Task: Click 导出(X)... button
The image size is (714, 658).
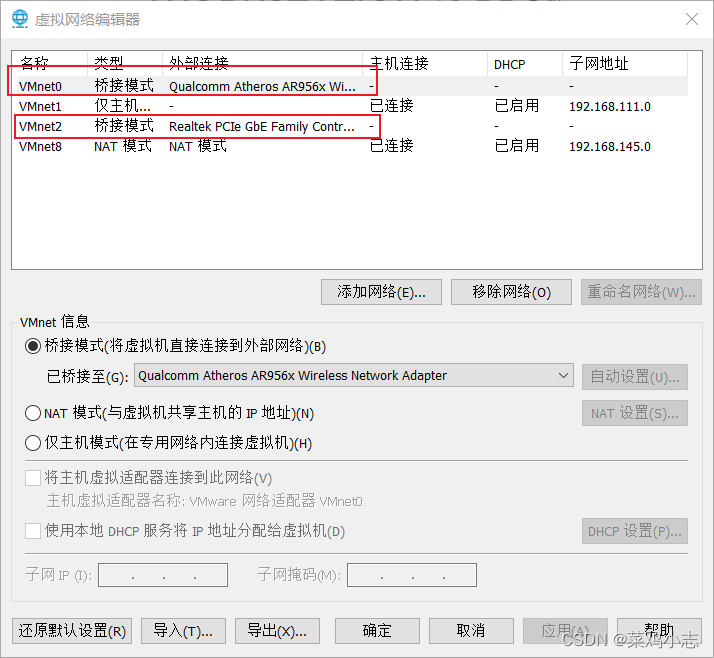Action: pos(277,631)
